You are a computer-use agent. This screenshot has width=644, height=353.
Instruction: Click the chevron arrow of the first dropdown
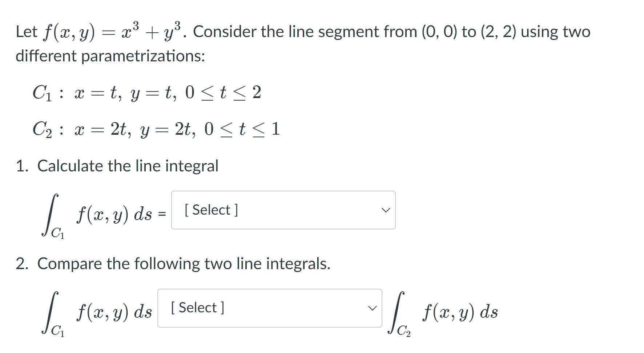(385, 210)
